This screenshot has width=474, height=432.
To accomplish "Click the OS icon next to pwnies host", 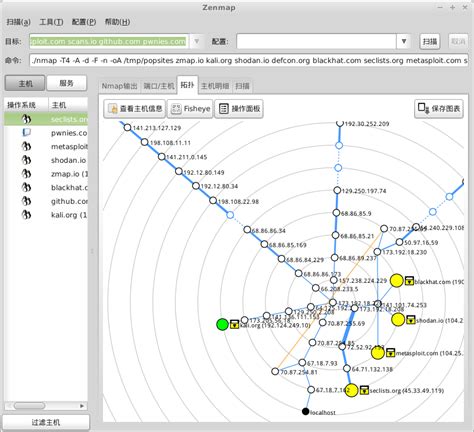I will (x=26, y=133).
